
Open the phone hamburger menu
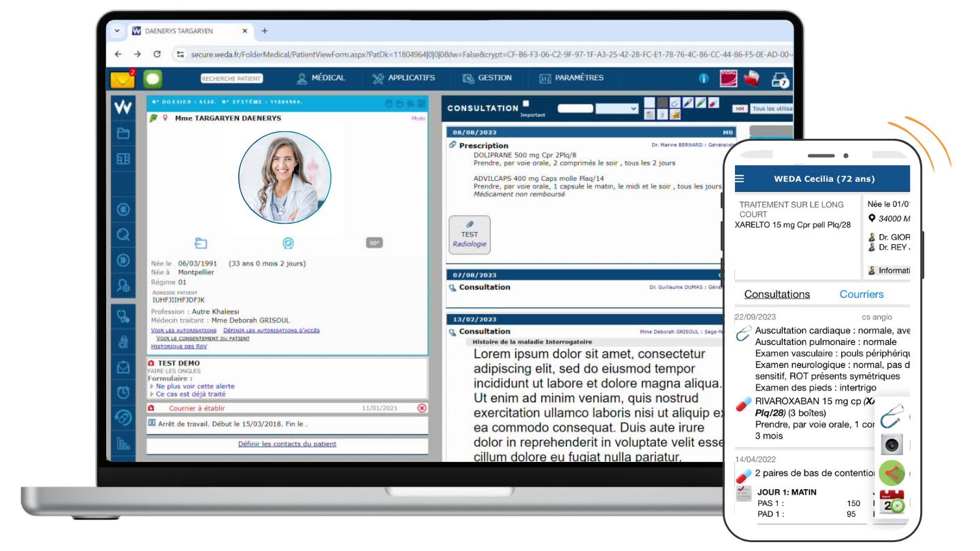740,179
